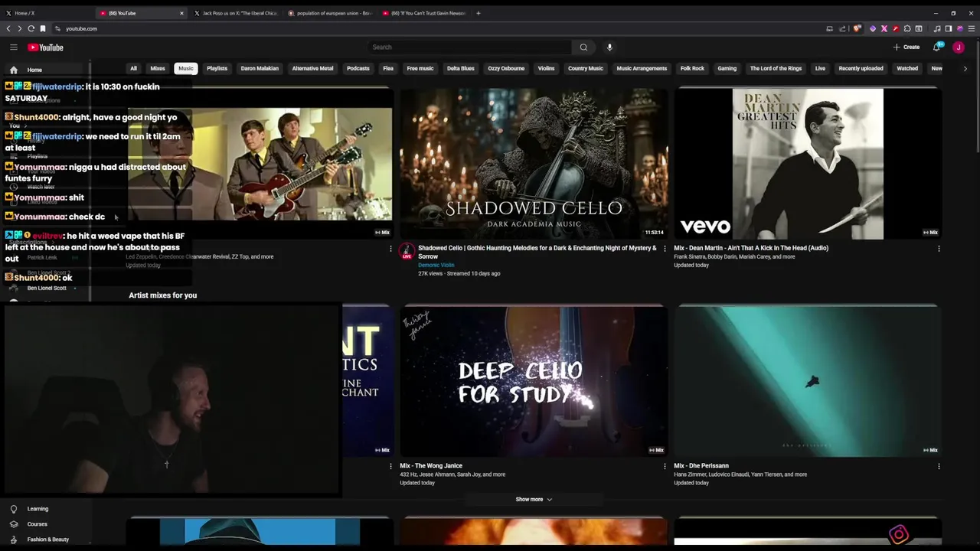Viewport: 980px width, 551px height.
Task: Click the YouTube logo
Action: (45, 47)
